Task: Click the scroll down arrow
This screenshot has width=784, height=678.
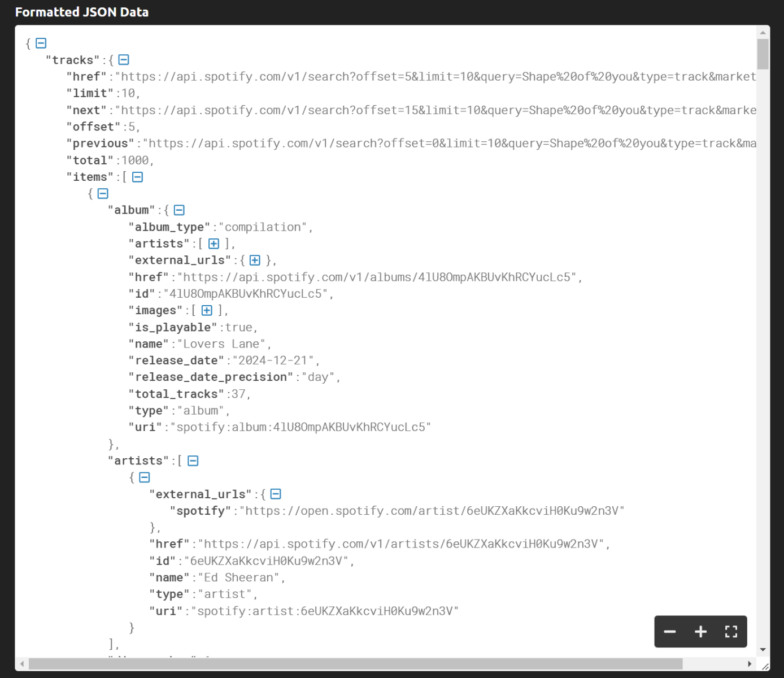Action: point(763,650)
